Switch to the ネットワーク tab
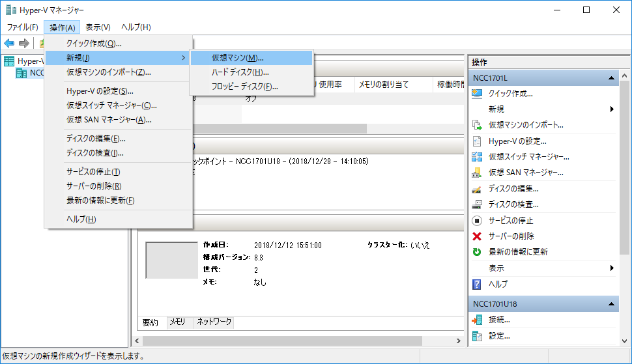This screenshot has width=632, height=364. (214, 322)
